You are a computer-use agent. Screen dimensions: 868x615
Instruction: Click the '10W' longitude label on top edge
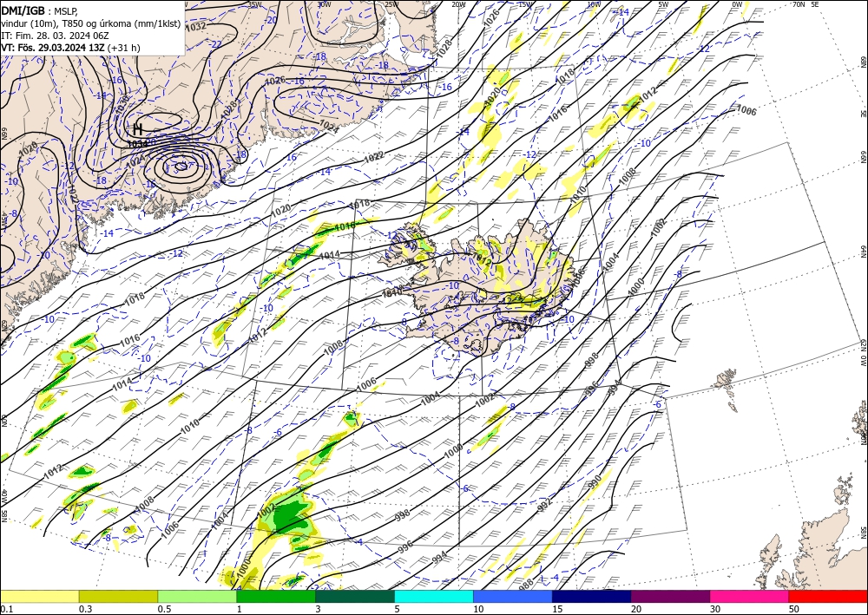pos(594,4)
